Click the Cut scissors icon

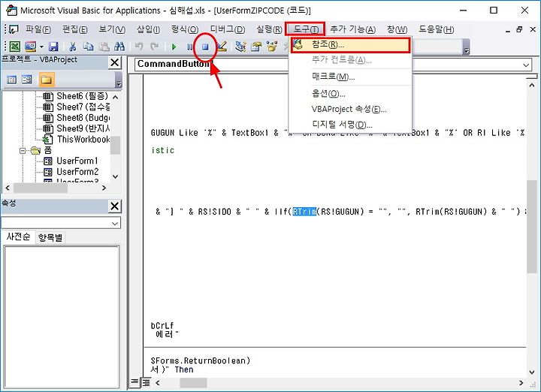[x=72, y=47]
